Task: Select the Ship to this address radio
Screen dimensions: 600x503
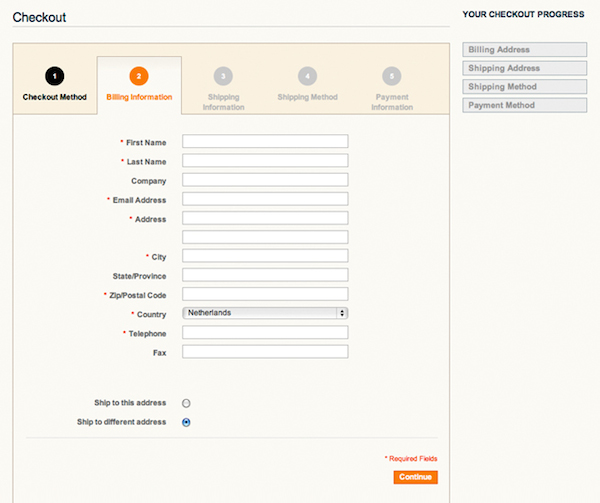Action: click(x=186, y=403)
